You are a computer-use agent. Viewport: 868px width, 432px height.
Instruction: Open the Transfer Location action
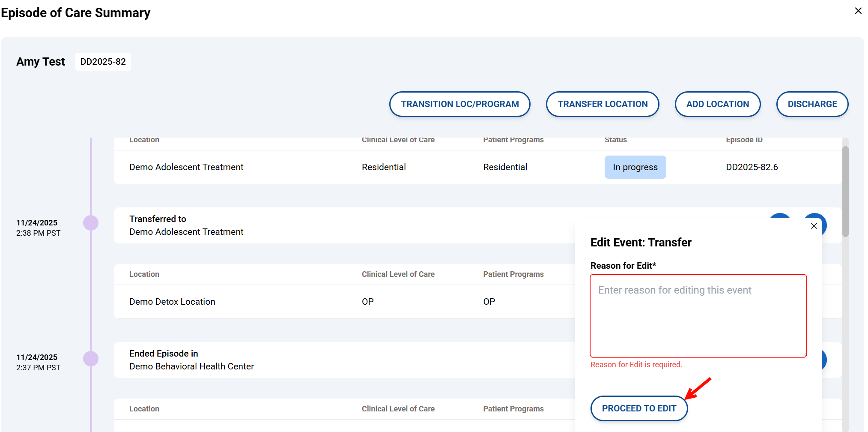pyautogui.click(x=602, y=104)
